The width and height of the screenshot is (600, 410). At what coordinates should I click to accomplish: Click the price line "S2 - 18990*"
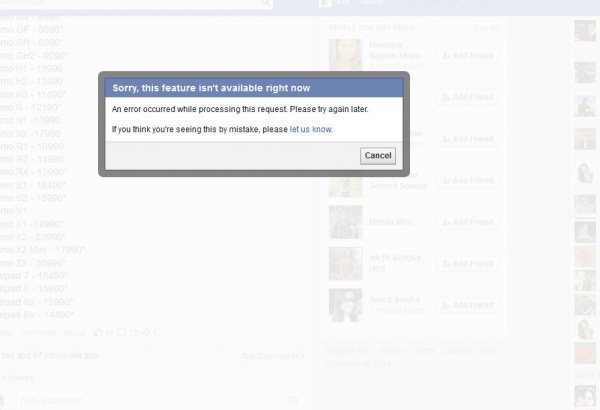tap(33, 198)
